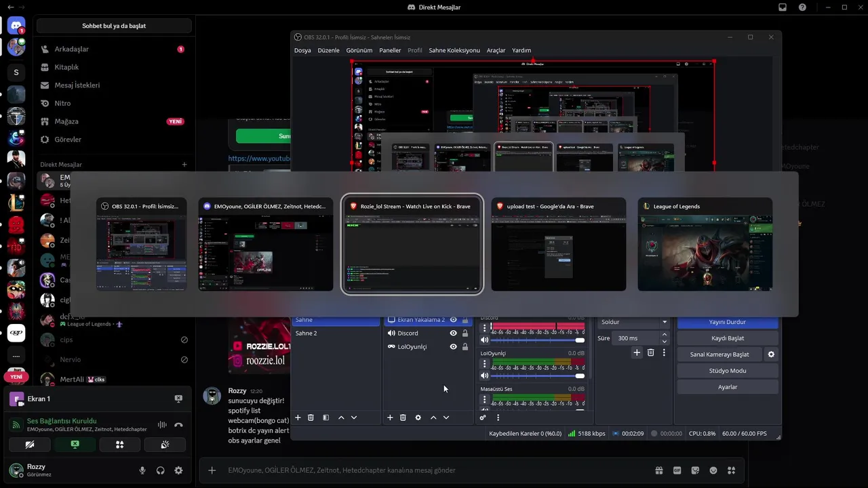Image resolution: width=868 pixels, height=488 pixels.
Task: Open Discord user settings gear
Action: coord(178,470)
